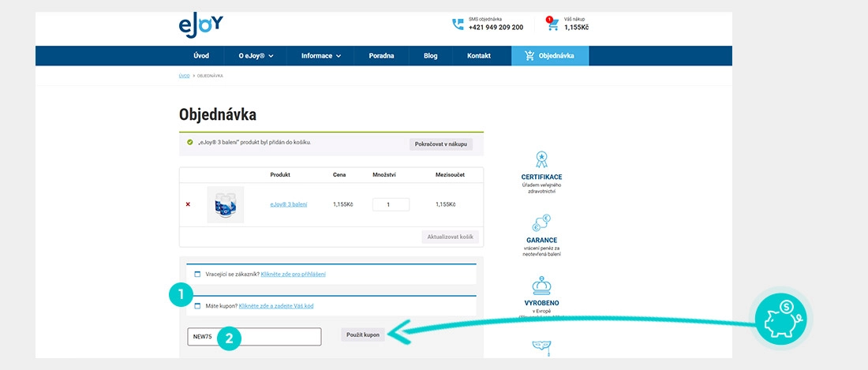Click the Mezisoučet column header
Viewport: 868px width, 370px height.
pyautogui.click(x=450, y=175)
